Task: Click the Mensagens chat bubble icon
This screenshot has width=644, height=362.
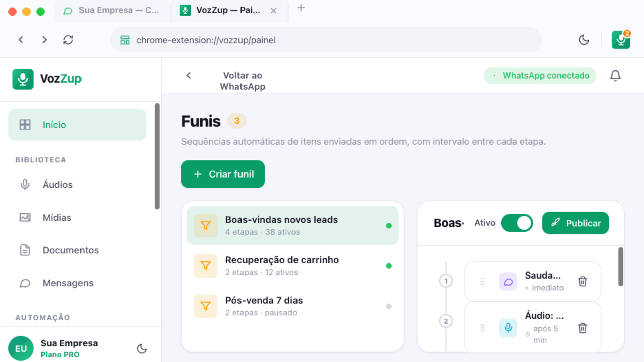Action: (x=25, y=283)
